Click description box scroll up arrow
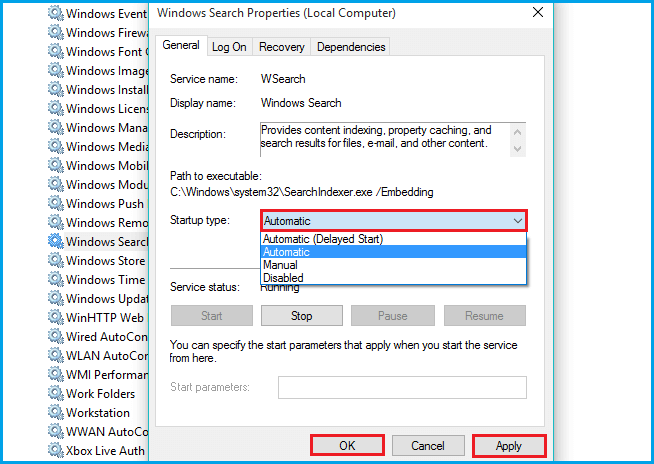This screenshot has width=654, height=464. tap(518, 132)
